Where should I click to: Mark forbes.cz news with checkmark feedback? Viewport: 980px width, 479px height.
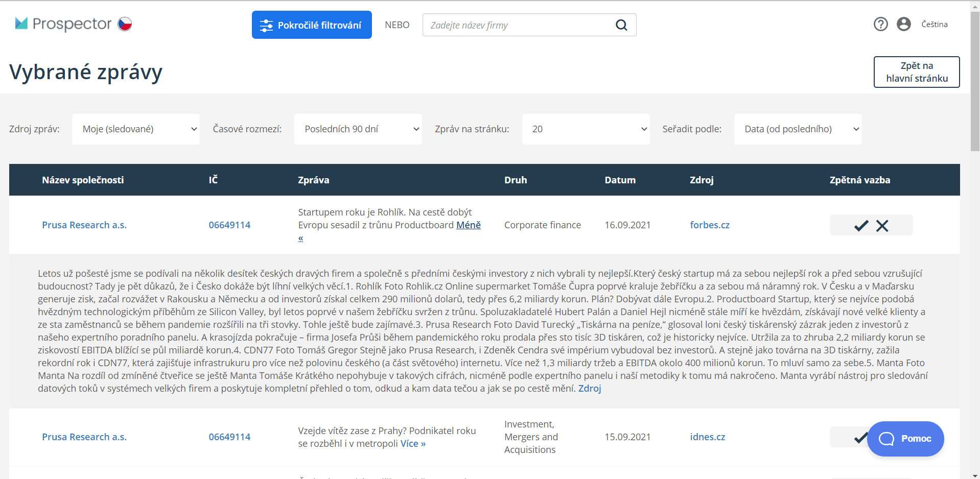pos(861,225)
